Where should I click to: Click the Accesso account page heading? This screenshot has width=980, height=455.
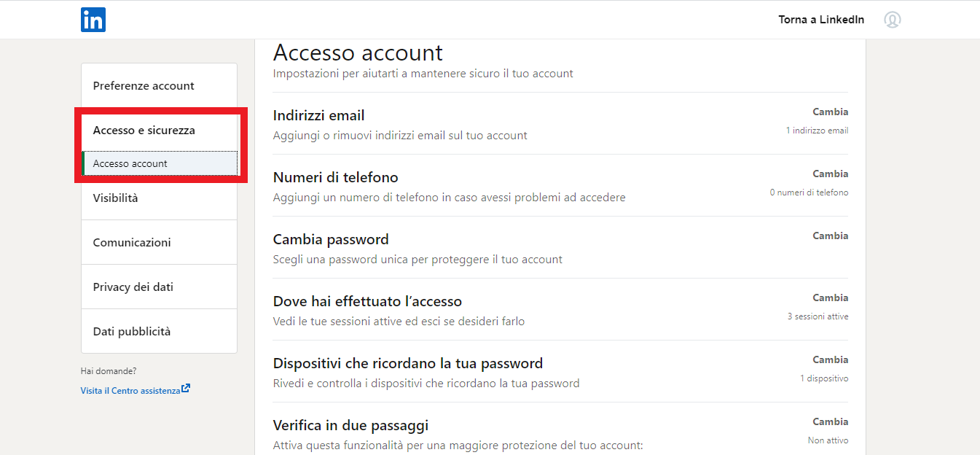point(358,52)
